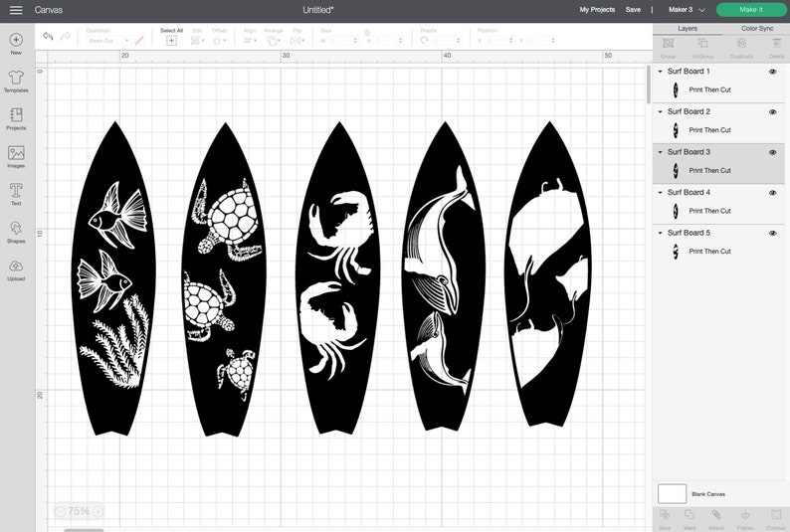Click the 75% zoom level
The width and height of the screenshot is (790, 532).
pos(79,511)
